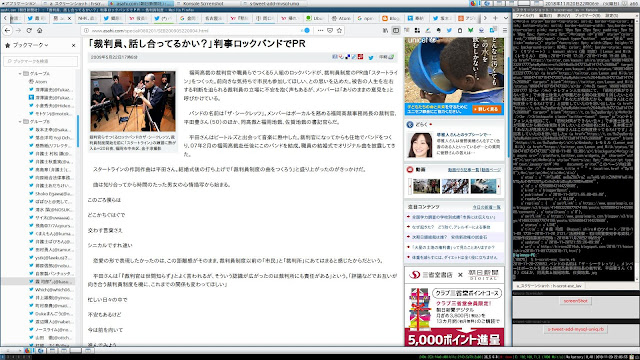This screenshot has width=640, height=360.
Task: Click the video carousel right arrow
Action: [499, 187]
